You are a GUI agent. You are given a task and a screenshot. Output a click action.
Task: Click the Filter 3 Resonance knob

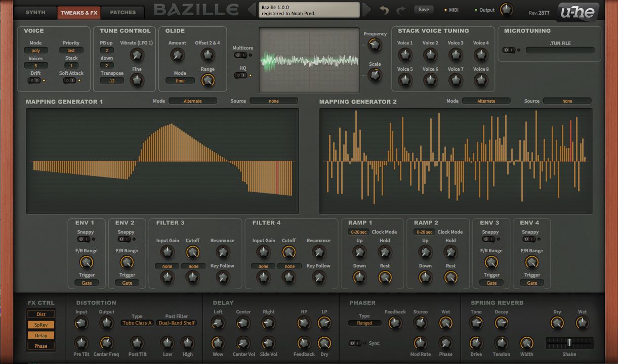coord(223,252)
